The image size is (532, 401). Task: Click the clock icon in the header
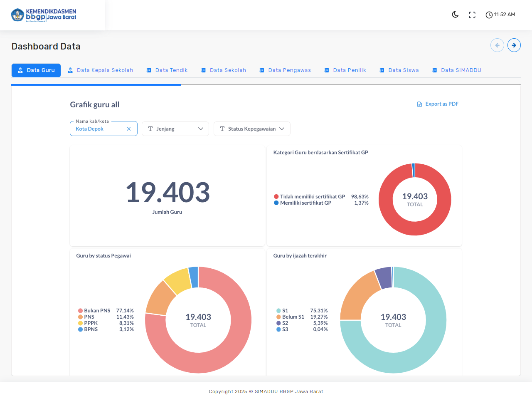[x=489, y=15]
